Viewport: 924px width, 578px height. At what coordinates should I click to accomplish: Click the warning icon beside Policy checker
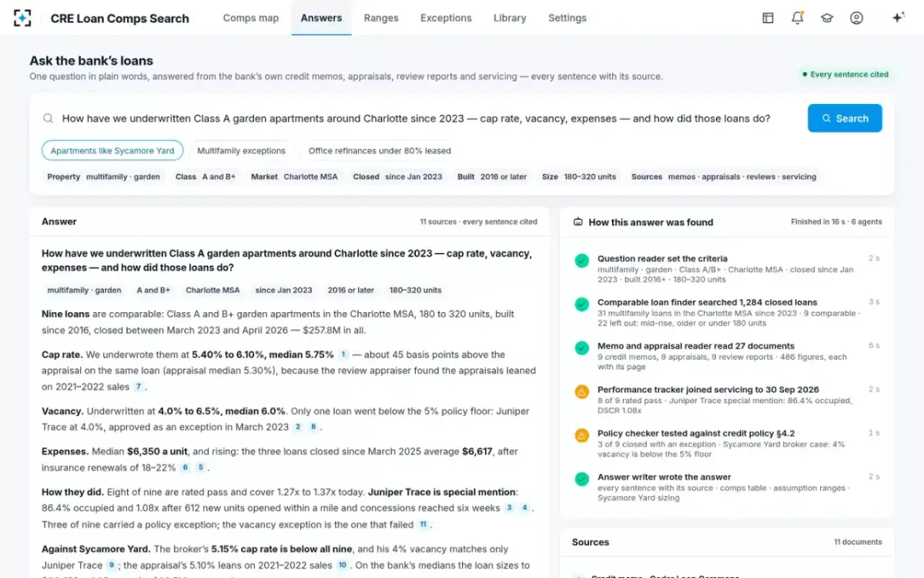click(582, 435)
